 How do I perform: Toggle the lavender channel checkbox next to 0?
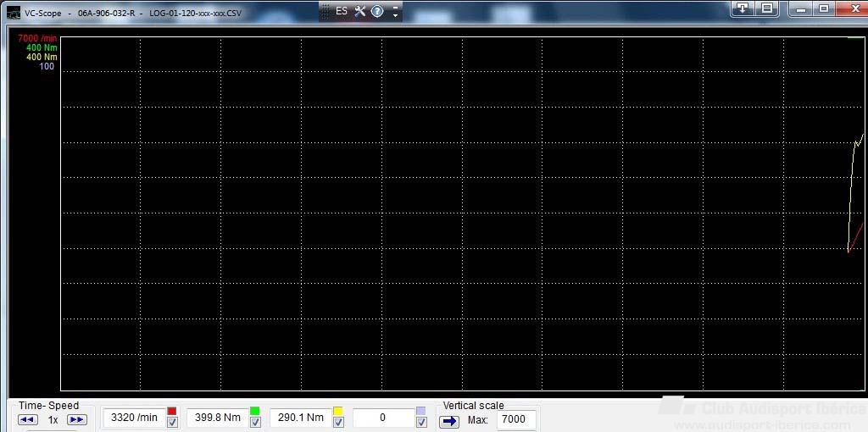pos(421,422)
